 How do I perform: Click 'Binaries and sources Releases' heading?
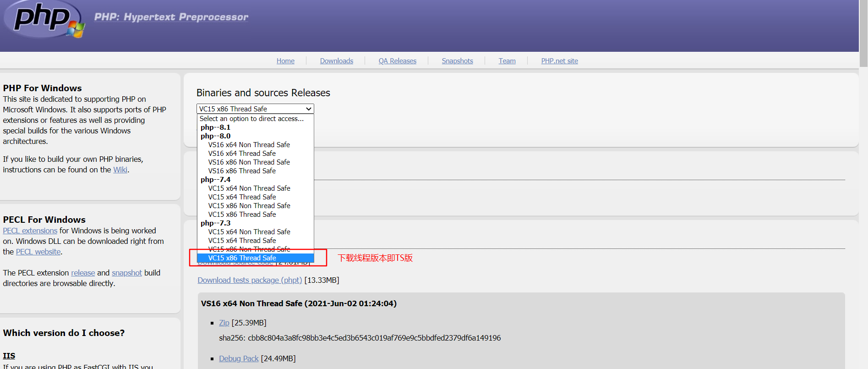(263, 93)
